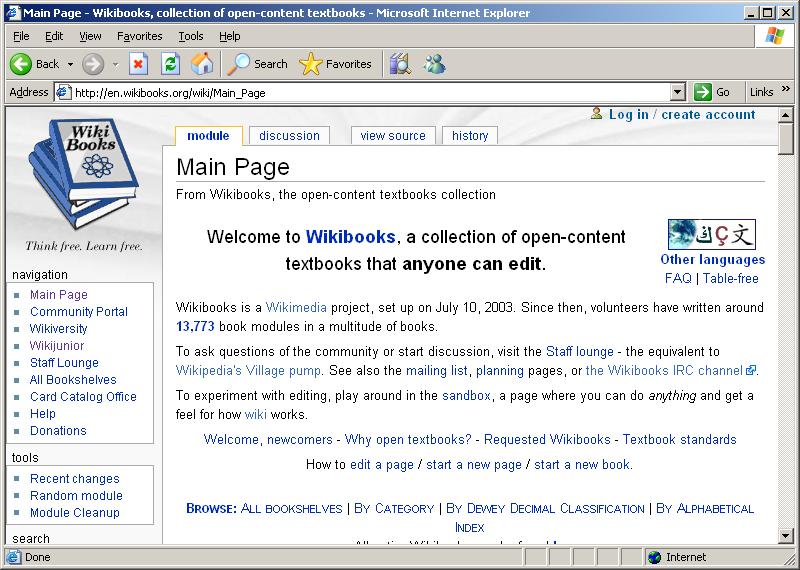The image size is (800, 570).
Task: Click the 13,773 book modules link
Action: (x=195, y=327)
